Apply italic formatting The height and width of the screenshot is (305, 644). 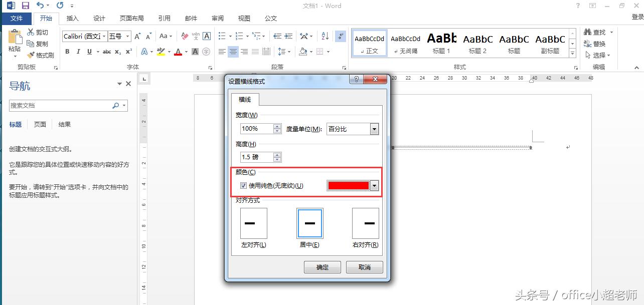tap(78, 52)
